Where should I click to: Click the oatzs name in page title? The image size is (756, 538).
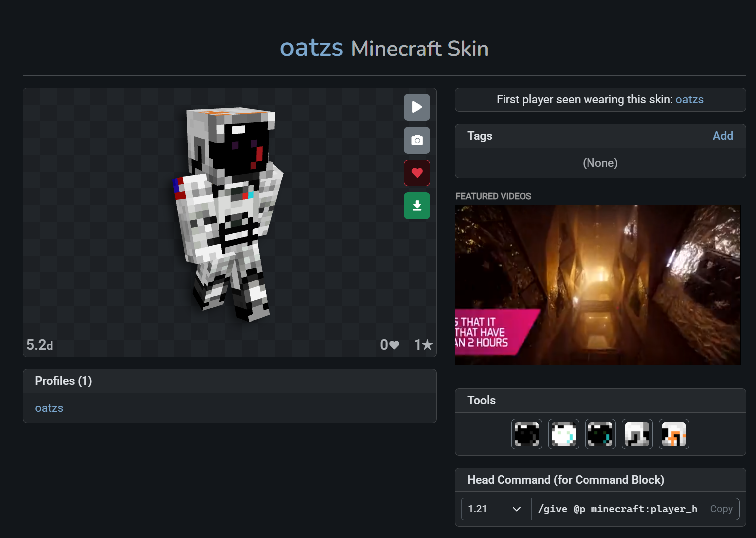click(311, 48)
